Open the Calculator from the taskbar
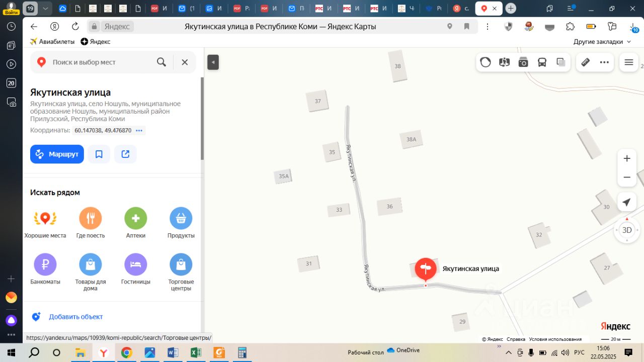 [x=243, y=352]
